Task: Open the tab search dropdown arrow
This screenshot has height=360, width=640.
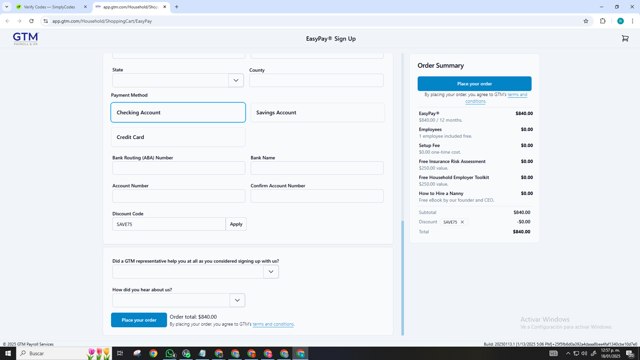Action: [7, 7]
